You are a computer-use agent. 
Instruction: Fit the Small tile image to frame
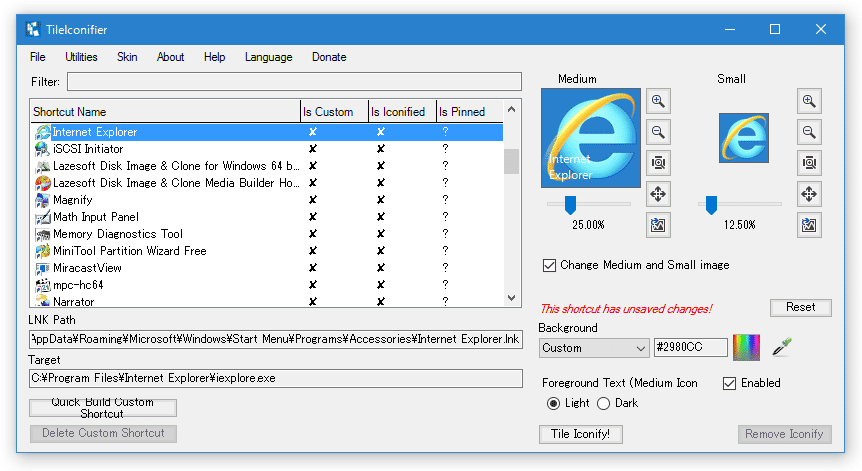tap(809, 163)
